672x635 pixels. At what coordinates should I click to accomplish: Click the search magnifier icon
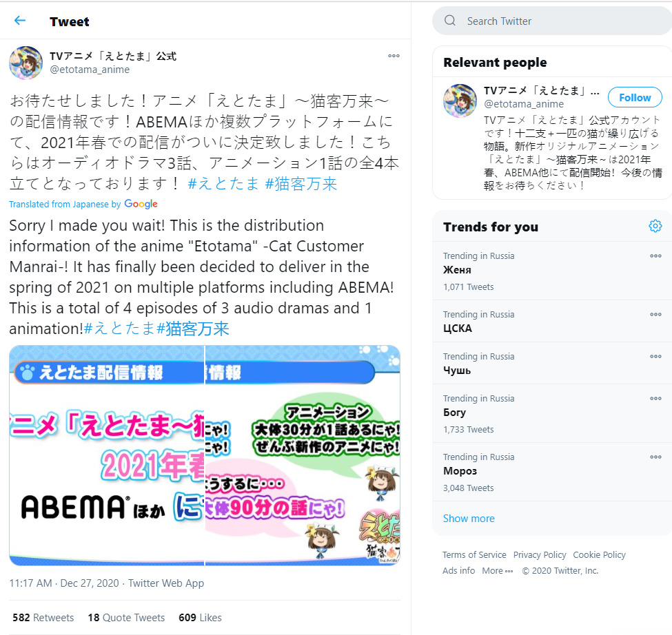(450, 21)
